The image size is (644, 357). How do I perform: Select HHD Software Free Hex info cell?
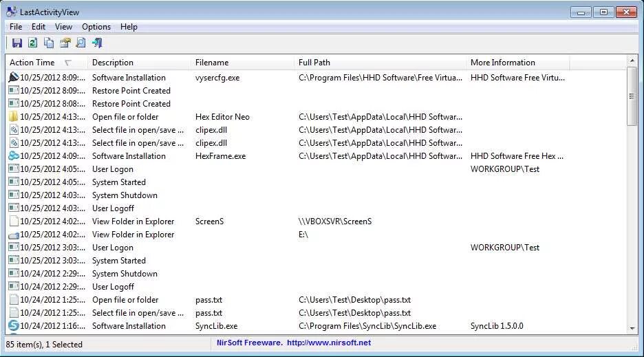pyautogui.click(x=517, y=156)
